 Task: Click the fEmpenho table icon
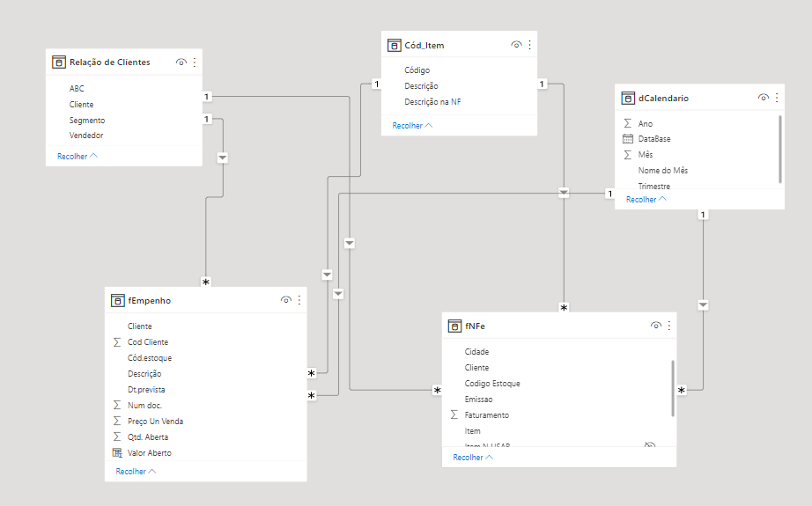point(117,301)
